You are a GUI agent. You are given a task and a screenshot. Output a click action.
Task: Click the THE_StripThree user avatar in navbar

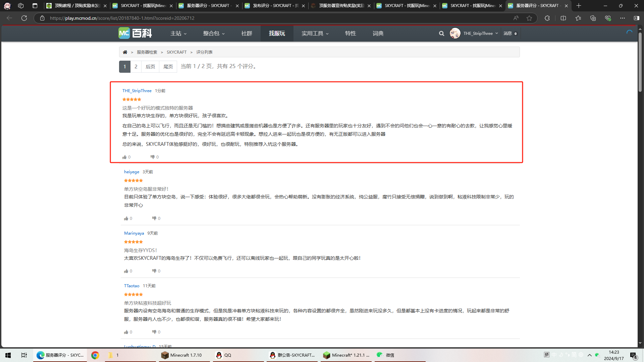point(455,34)
